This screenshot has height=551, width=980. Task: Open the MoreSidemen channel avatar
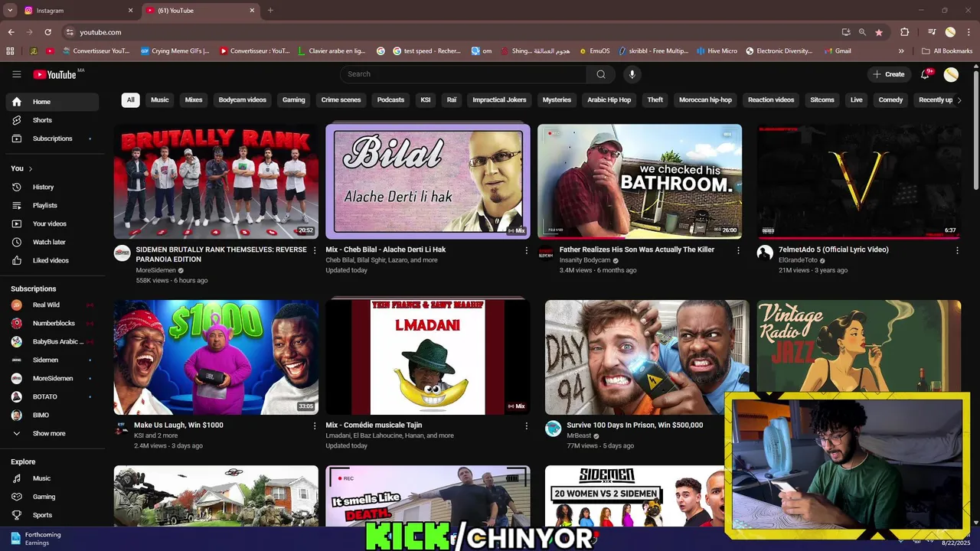coord(122,253)
